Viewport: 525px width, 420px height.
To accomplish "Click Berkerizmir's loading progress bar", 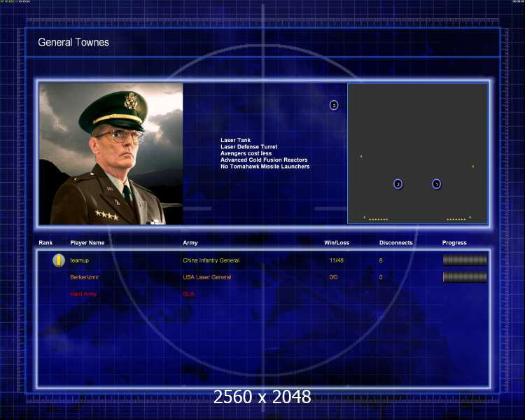I will click(465, 276).
